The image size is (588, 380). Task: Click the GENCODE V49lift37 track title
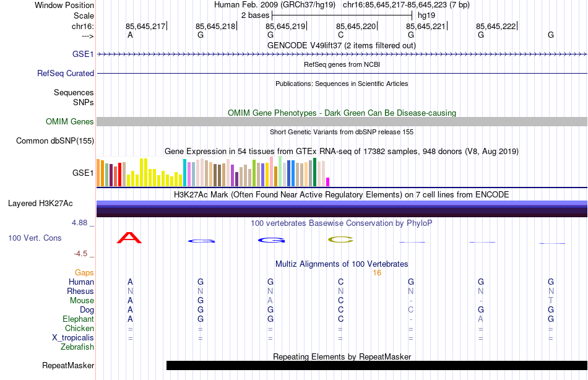point(341,45)
